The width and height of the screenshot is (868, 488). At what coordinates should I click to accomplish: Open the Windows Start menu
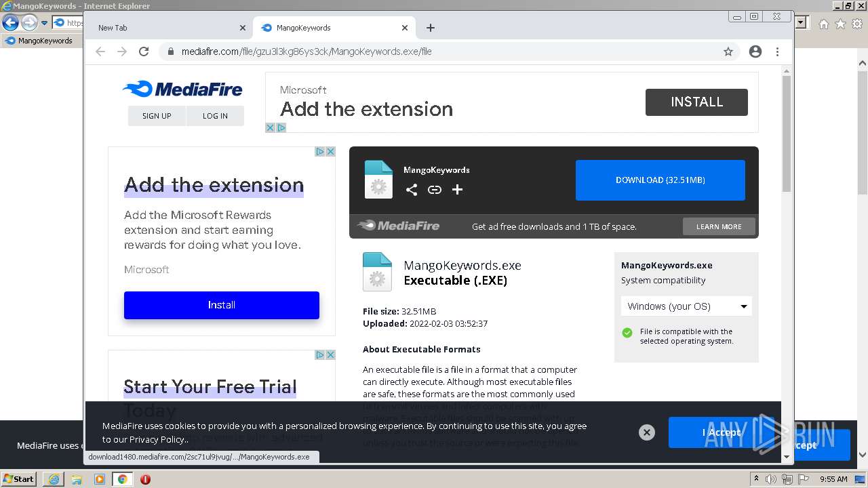click(x=18, y=479)
